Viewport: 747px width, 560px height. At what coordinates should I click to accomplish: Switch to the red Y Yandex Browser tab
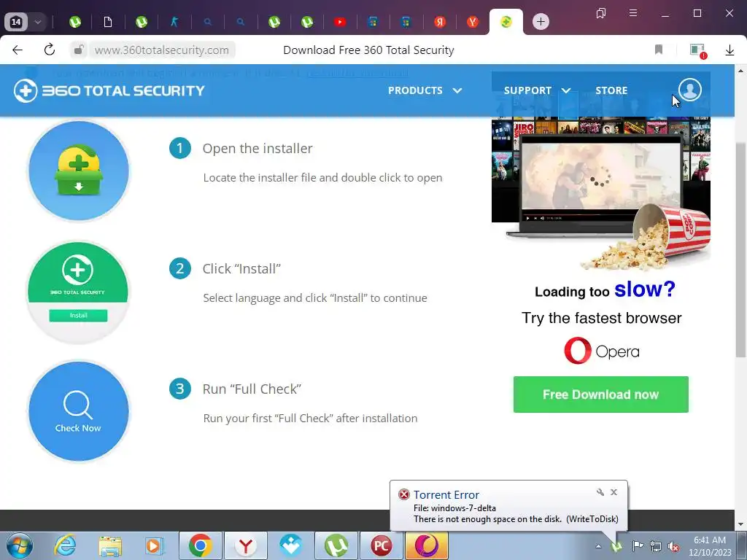472,22
